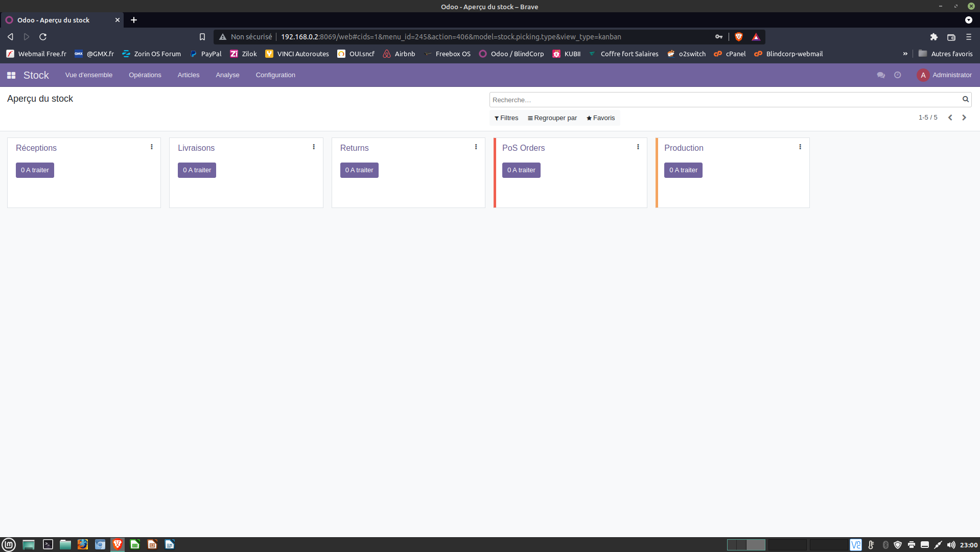Click in the Recherche search field

pyautogui.click(x=724, y=100)
